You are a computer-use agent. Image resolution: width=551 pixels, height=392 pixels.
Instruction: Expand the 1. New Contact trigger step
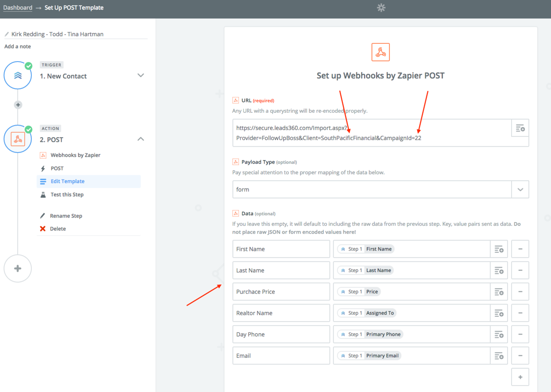[141, 75]
